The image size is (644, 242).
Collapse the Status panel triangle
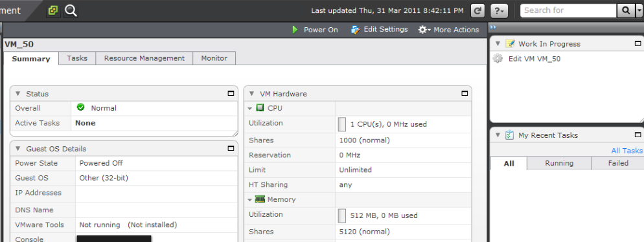coord(17,94)
